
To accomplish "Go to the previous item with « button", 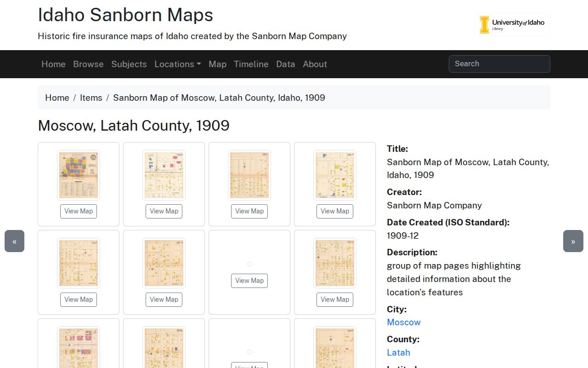I will pos(14,241).
